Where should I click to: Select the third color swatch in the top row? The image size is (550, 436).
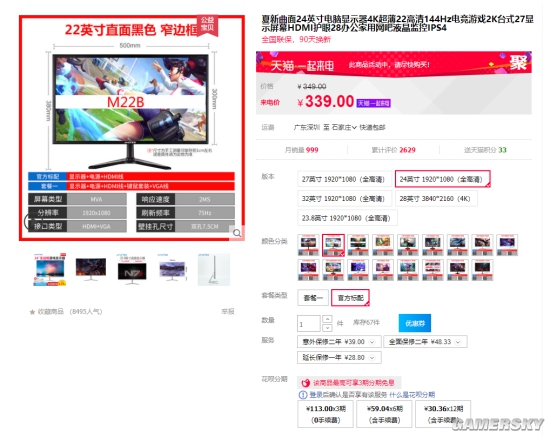pos(358,245)
